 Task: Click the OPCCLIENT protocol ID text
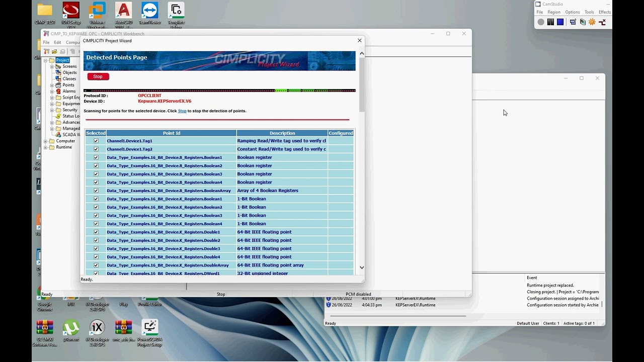point(149,96)
